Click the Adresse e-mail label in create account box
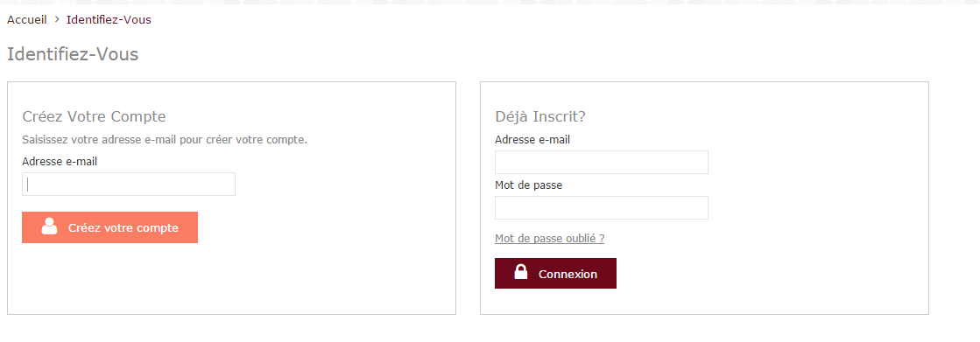The image size is (980, 342). pos(60,162)
